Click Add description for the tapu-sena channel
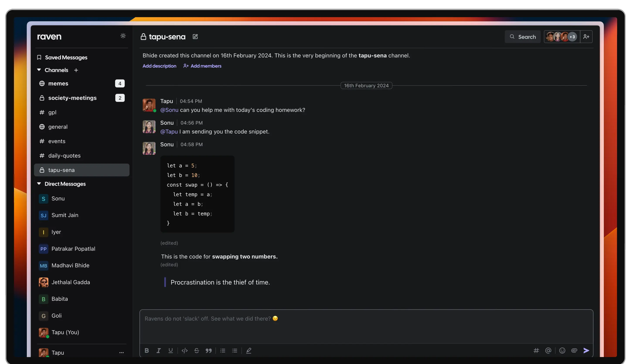 [x=159, y=66]
